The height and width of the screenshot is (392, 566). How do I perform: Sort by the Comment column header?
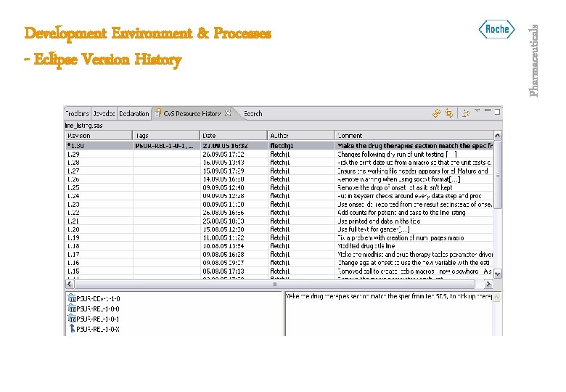(414, 135)
